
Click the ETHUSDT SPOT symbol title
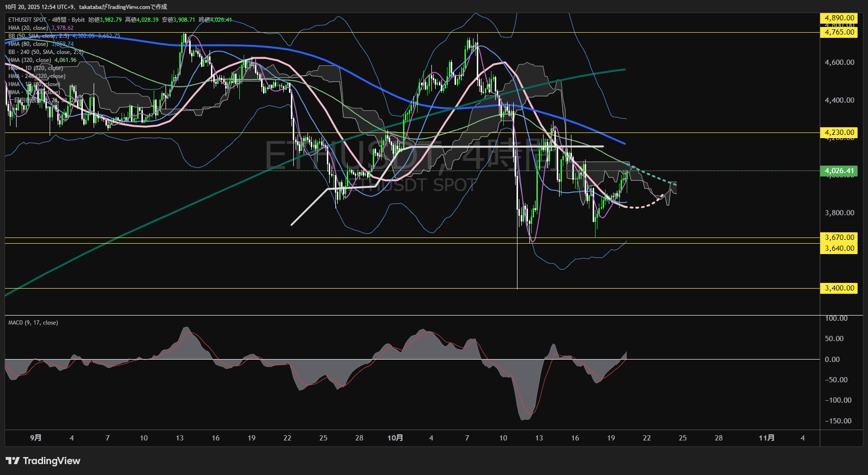(27, 20)
